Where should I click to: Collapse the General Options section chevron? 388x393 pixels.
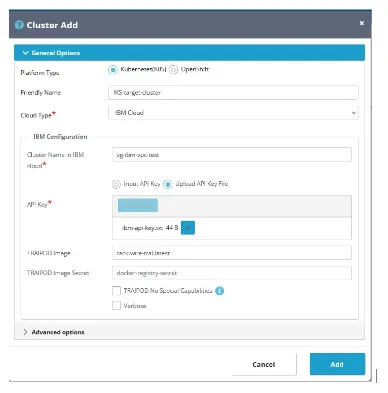tap(25, 53)
